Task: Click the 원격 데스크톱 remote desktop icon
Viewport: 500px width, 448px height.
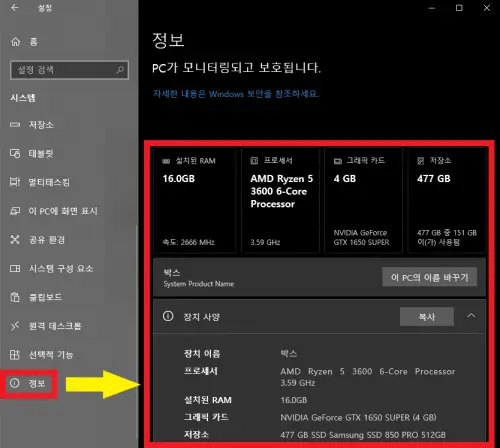Action: pyautogui.click(x=15, y=326)
